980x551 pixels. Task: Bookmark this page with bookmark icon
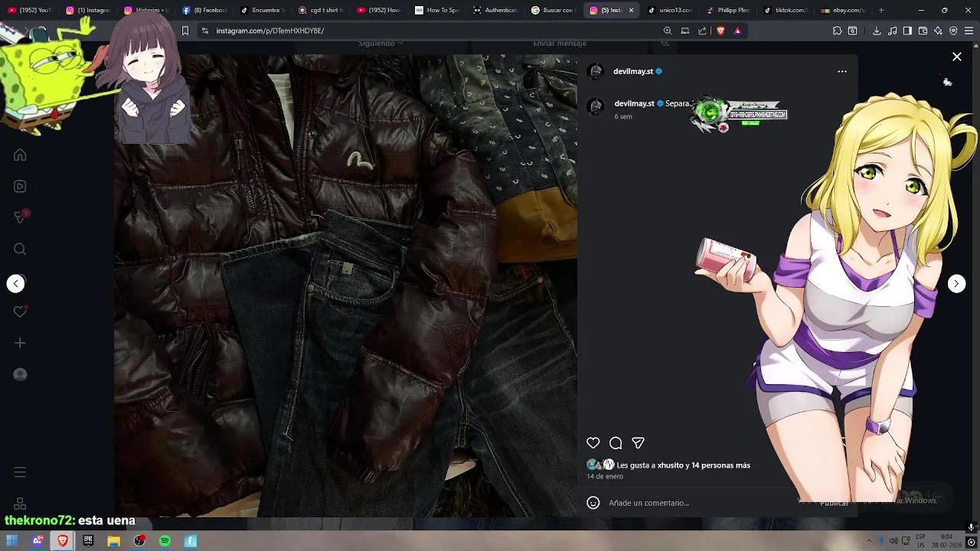(x=185, y=31)
